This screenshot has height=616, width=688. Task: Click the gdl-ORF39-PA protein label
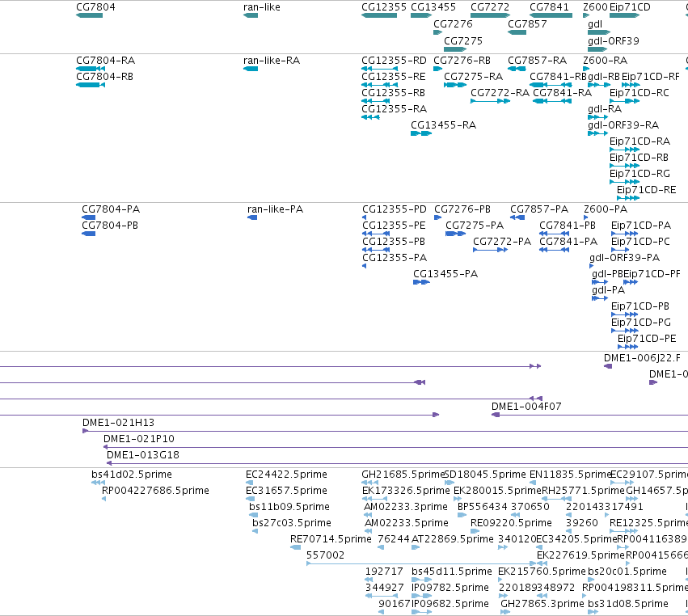pos(624,258)
